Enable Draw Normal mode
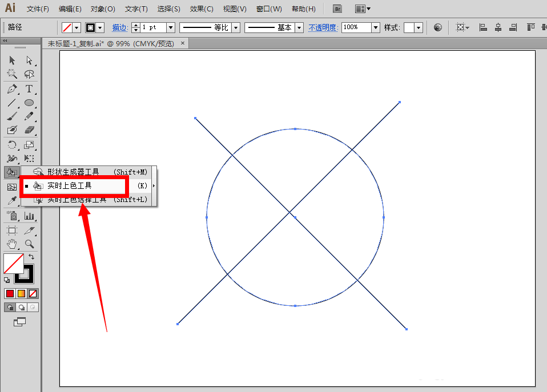547x392 pixels. (x=10, y=307)
